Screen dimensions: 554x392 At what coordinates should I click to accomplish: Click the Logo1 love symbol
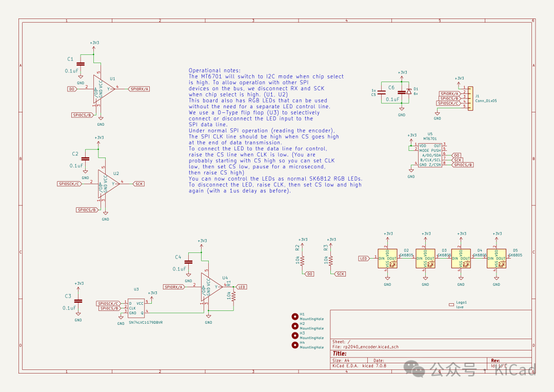(451, 304)
